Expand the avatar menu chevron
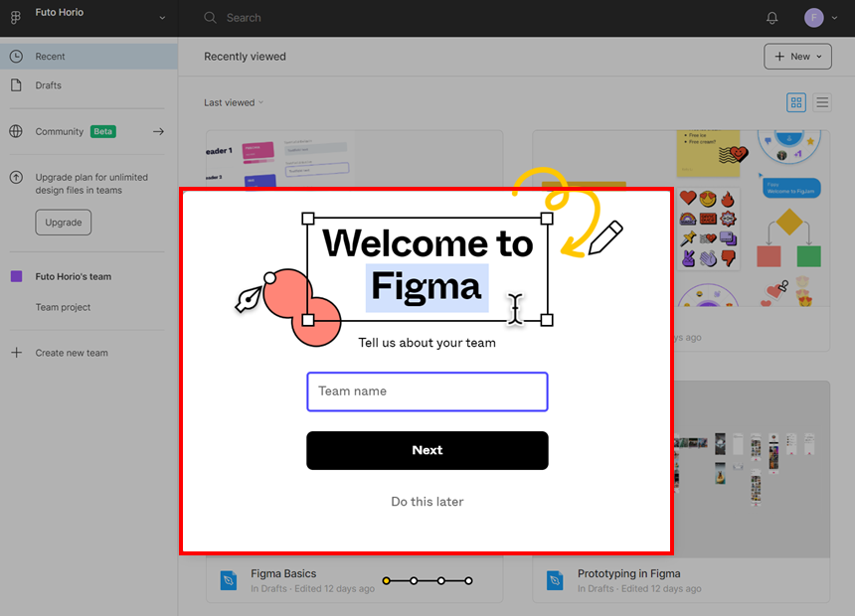The width and height of the screenshot is (855, 616). click(x=834, y=18)
